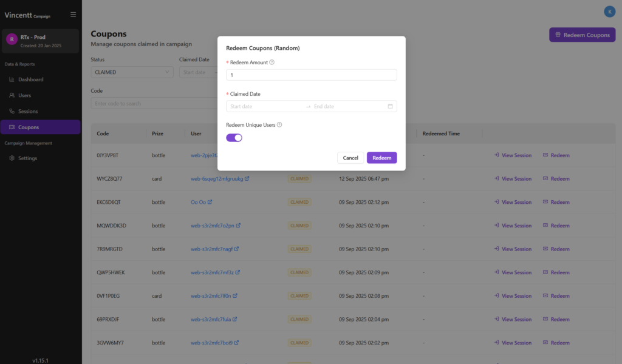Image resolution: width=622 pixels, height=364 pixels.
Task: Open View Session for coupon EKC6D6QT
Action: point(513,202)
